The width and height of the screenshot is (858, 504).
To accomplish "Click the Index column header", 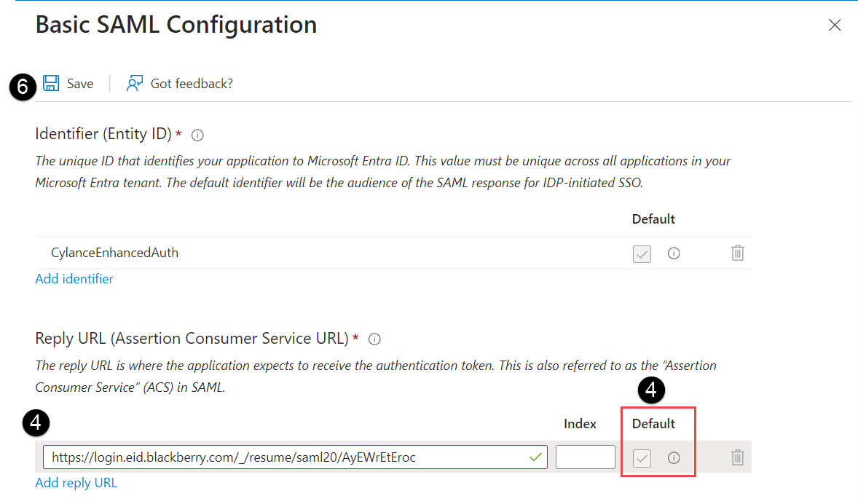I will 580,424.
